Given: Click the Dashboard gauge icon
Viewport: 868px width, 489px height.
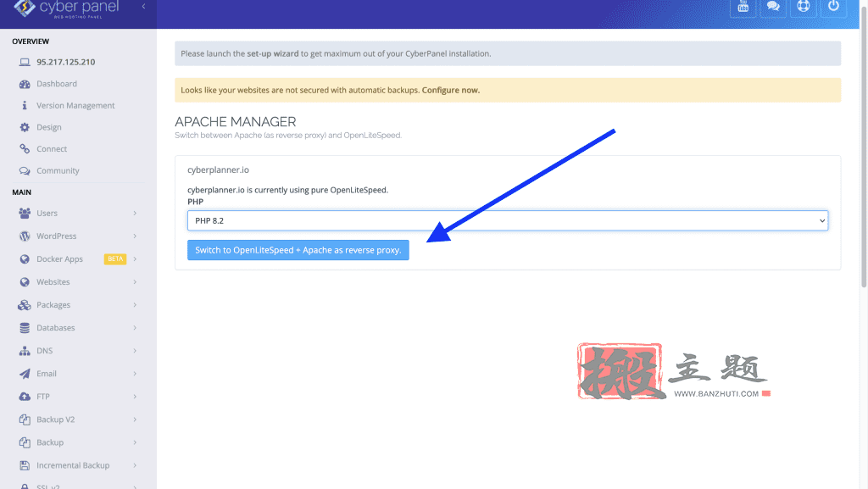Looking at the screenshot, I should [x=25, y=84].
